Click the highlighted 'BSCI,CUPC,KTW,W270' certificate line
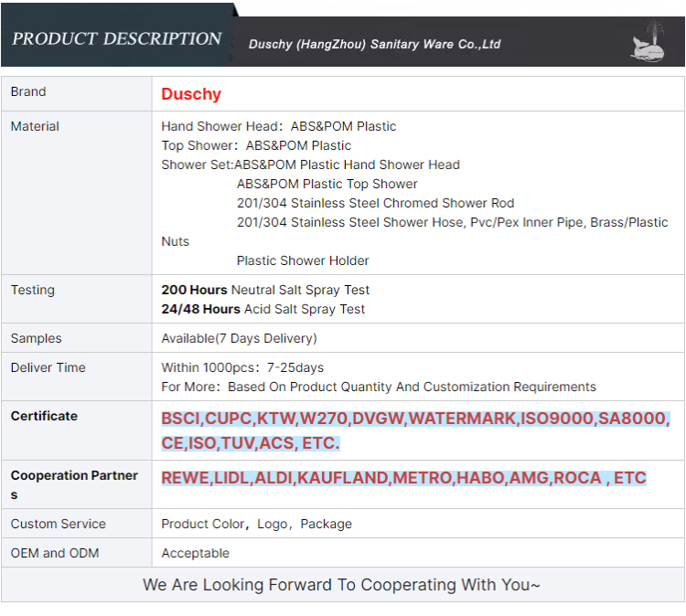 pos(415,419)
